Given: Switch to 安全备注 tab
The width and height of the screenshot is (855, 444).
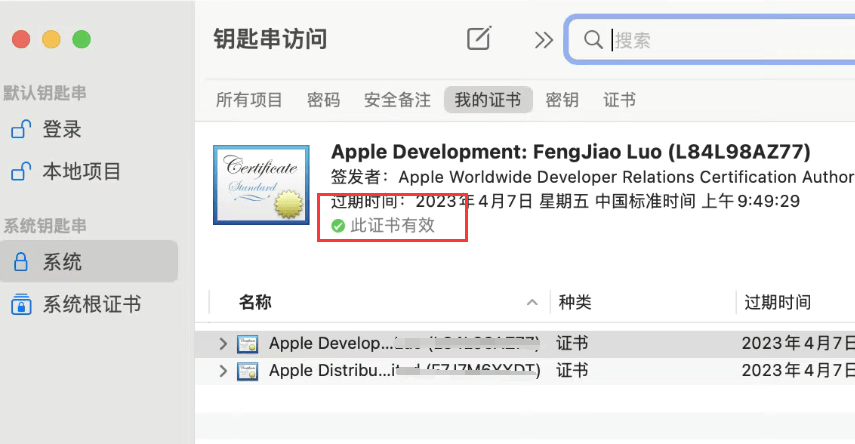Looking at the screenshot, I should (x=397, y=100).
